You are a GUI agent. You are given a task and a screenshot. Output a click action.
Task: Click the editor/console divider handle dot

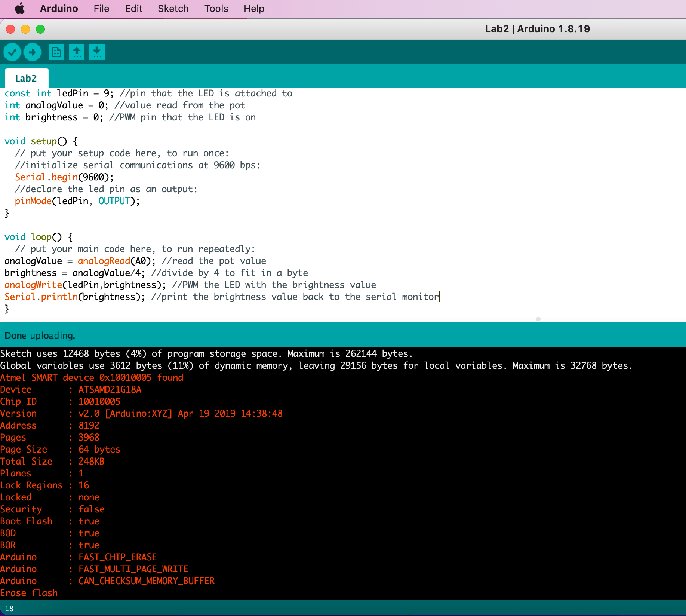[x=538, y=319]
